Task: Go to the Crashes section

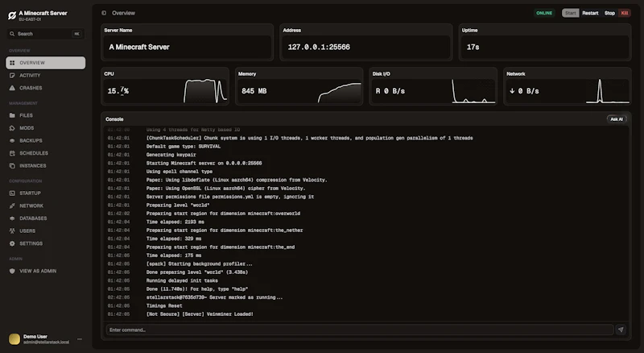Action: coord(46,88)
